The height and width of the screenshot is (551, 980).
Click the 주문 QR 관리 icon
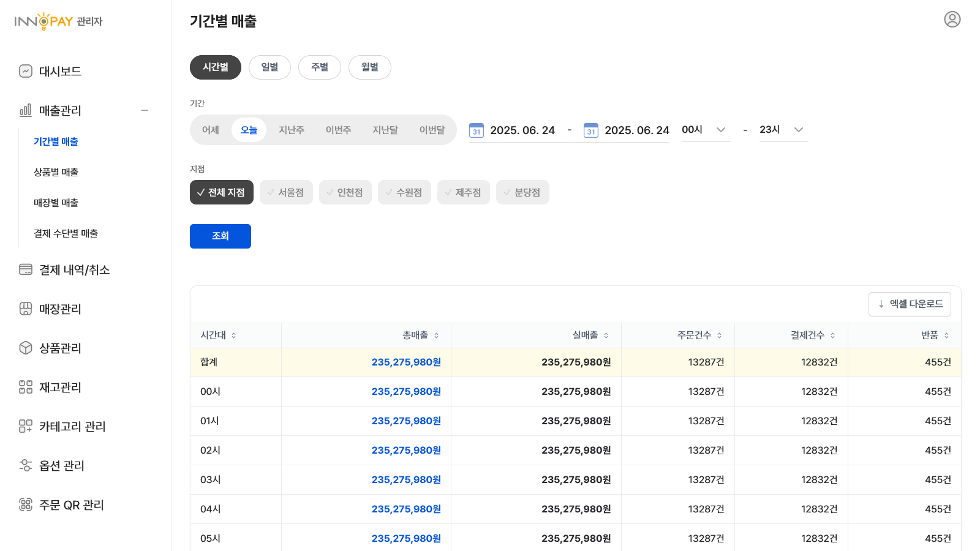[26, 504]
